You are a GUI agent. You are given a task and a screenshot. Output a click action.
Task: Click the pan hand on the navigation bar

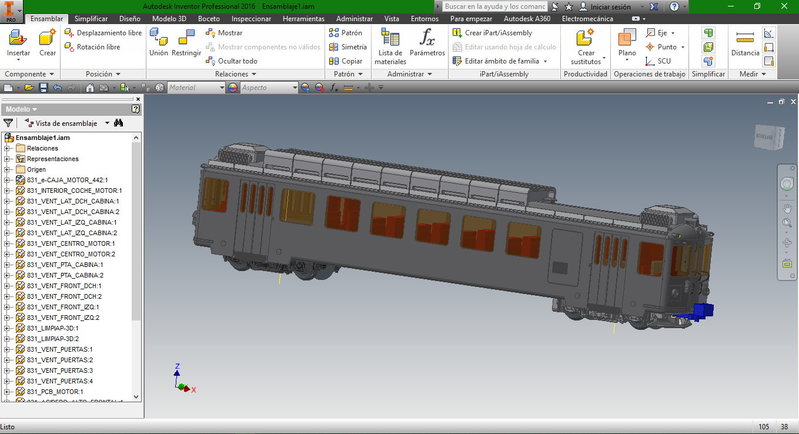point(787,208)
